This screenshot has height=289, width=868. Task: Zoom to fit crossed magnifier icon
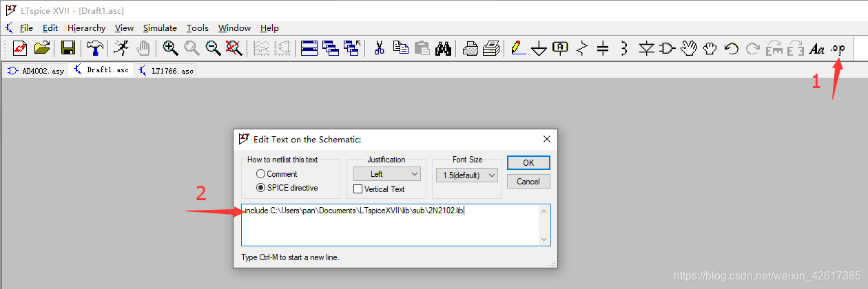pos(235,48)
